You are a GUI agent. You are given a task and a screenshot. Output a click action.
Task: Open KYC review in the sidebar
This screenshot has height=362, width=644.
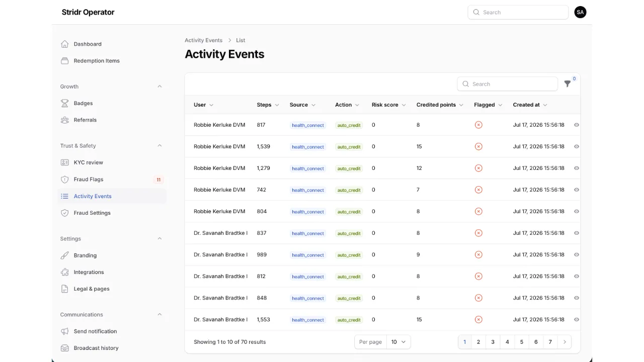[112, 162]
